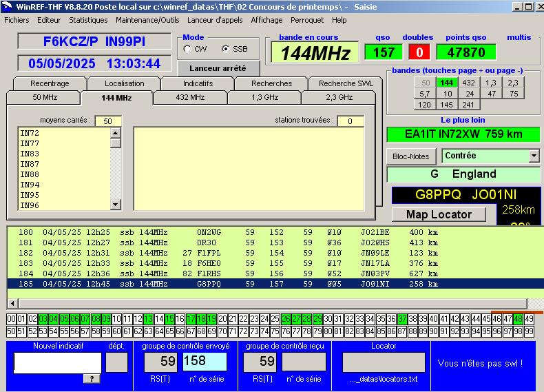Select band 24 in bandes grid
The height and width of the screenshot is (392, 544).
tap(470, 94)
